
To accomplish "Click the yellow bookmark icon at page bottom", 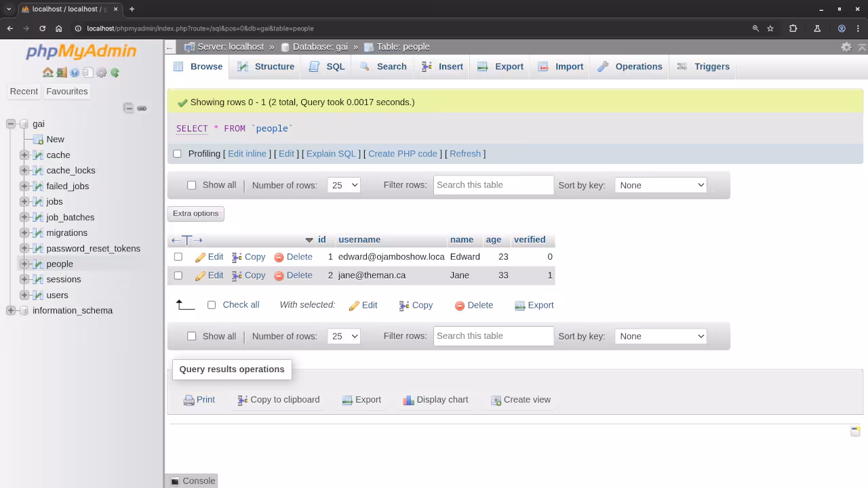I will click(855, 431).
